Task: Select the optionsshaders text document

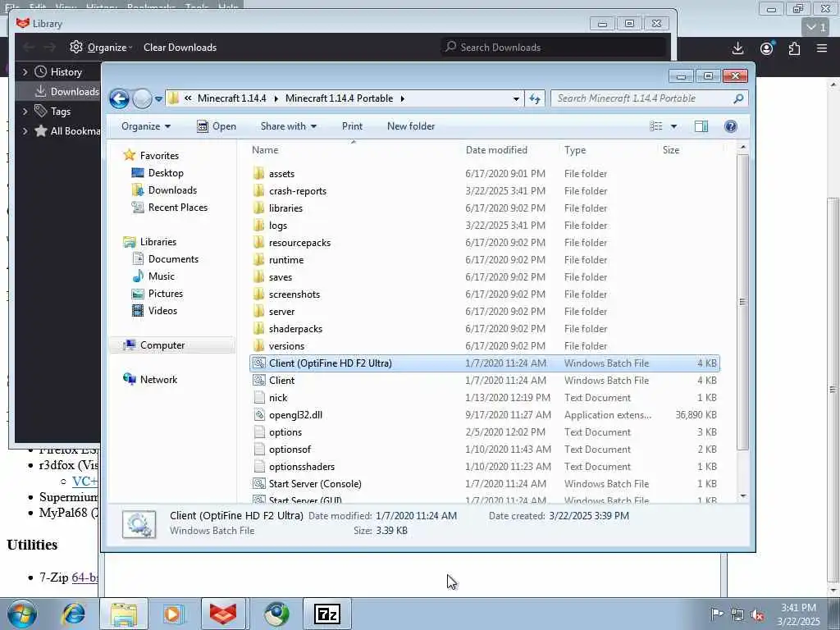Action: click(302, 467)
